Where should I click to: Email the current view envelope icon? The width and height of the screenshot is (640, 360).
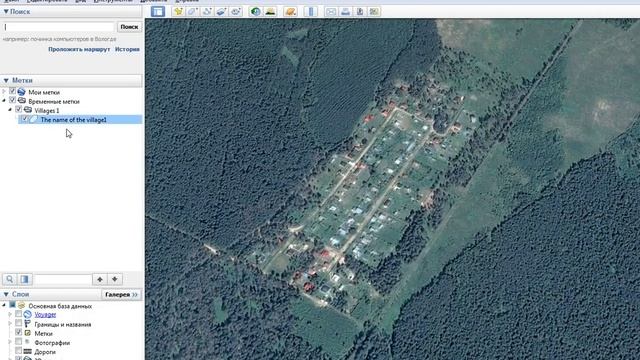331,11
